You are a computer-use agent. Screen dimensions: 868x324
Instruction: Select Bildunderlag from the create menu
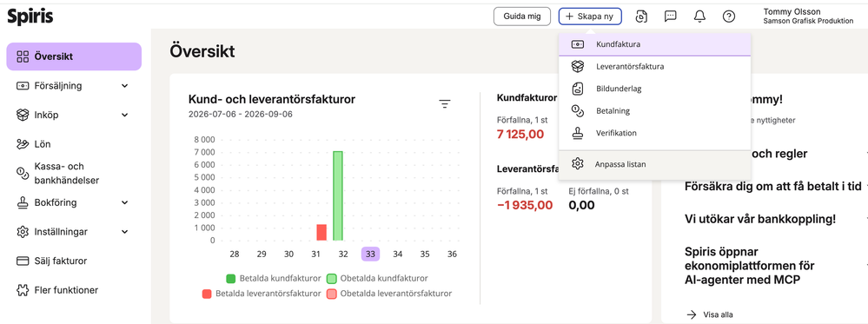click(x=654, y=89)
